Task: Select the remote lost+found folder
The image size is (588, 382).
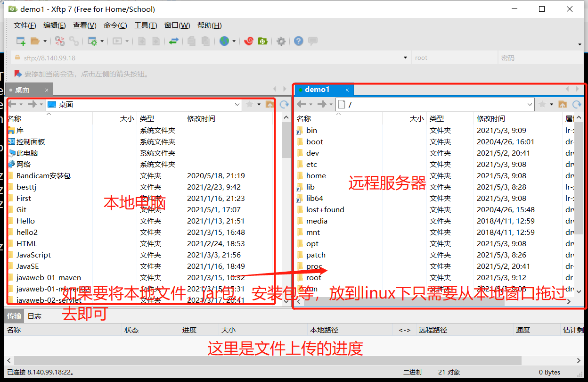Action: (325, 209)
